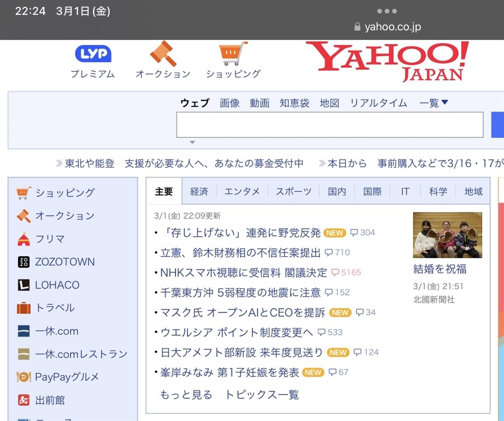
Task: Open the LYP Premium icon
Action: click(93, 54)
